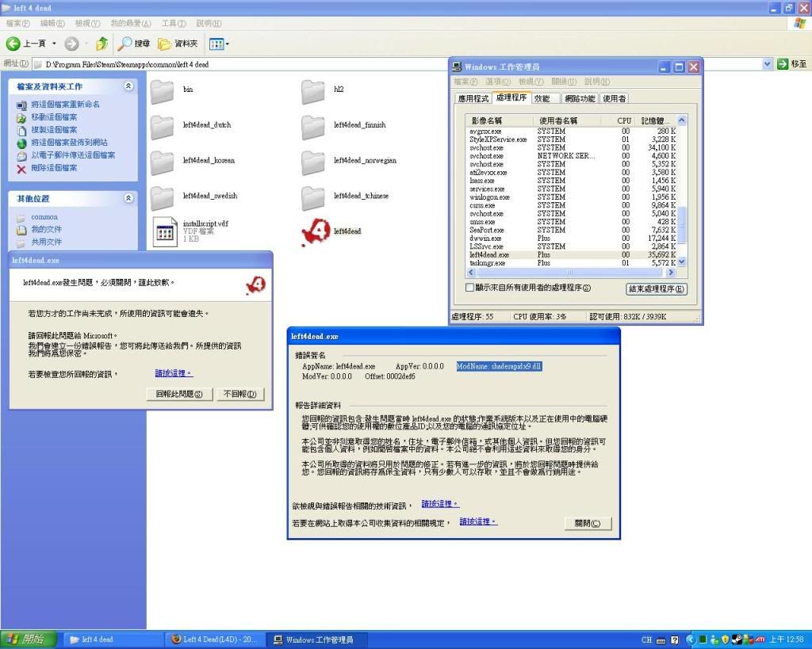Click the Firefox Left 4 Dead taskbar button

[x=214, y=639]
